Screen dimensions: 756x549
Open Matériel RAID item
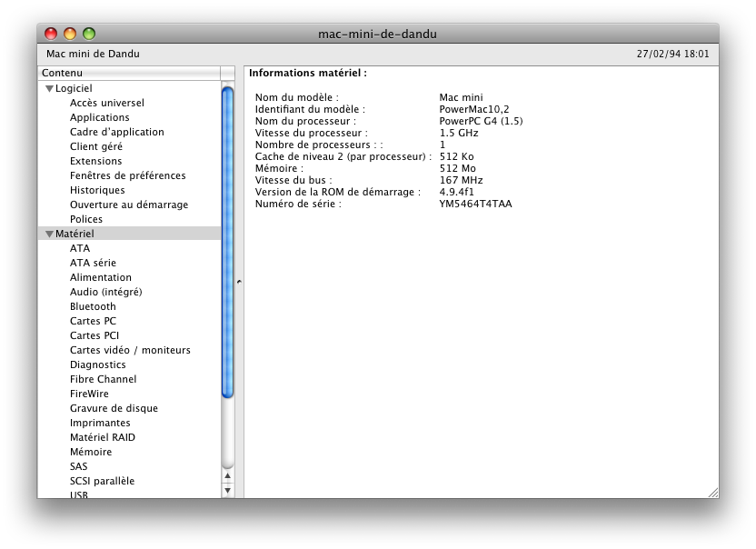tap(102, 437)
